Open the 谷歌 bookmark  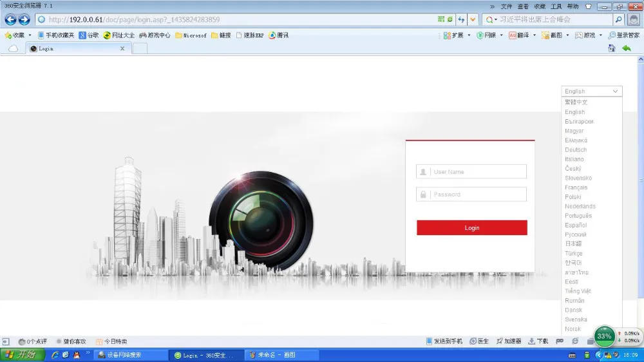[x=89, y=35]
